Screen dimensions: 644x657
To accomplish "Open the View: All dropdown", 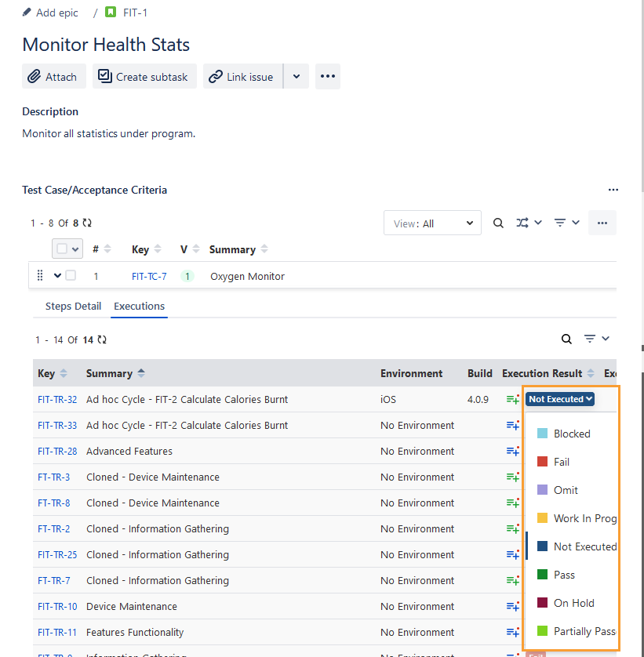I will click(432, 223).
